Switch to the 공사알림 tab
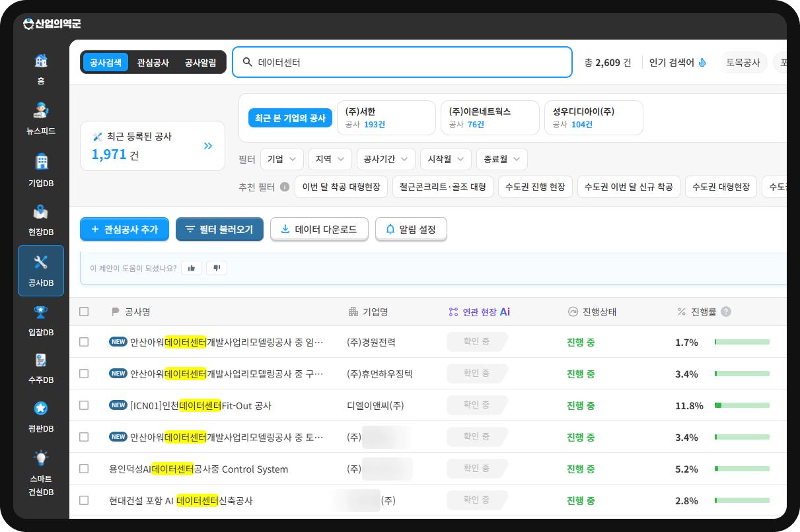The image size is (800, 532). pos(201,63)
